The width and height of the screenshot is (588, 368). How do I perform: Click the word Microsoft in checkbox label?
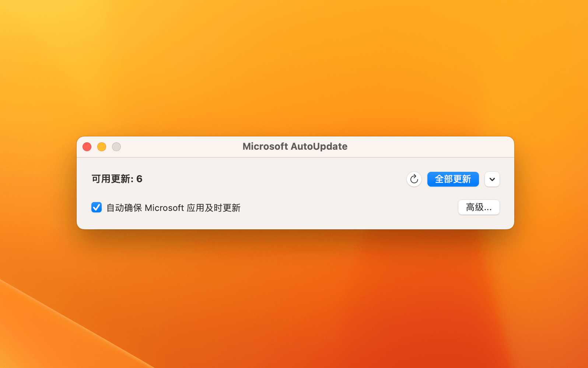(x=164, y=208)
